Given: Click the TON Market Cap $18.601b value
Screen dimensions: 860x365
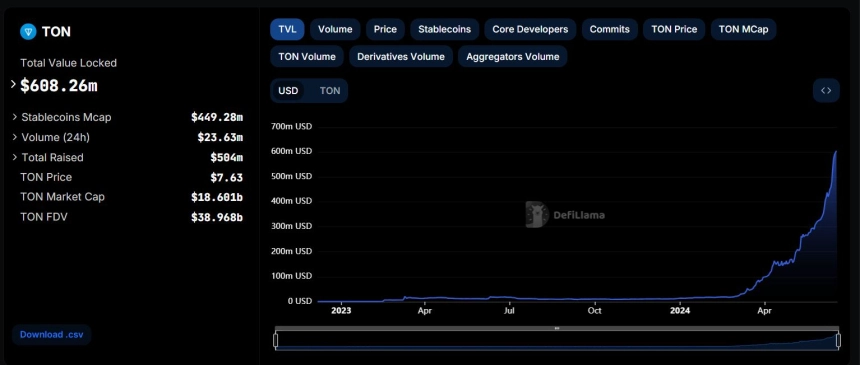Looking at the screenshot, I should click(x=217, y=197).
